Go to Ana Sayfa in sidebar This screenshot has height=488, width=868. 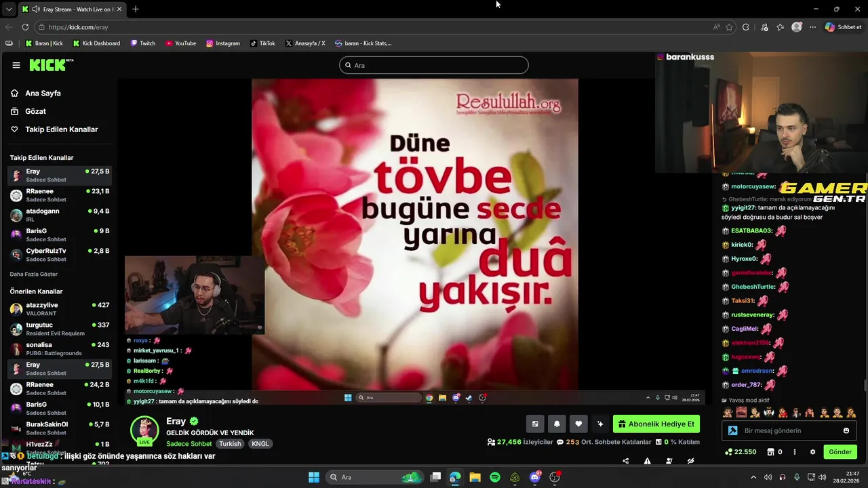[43, 94]
